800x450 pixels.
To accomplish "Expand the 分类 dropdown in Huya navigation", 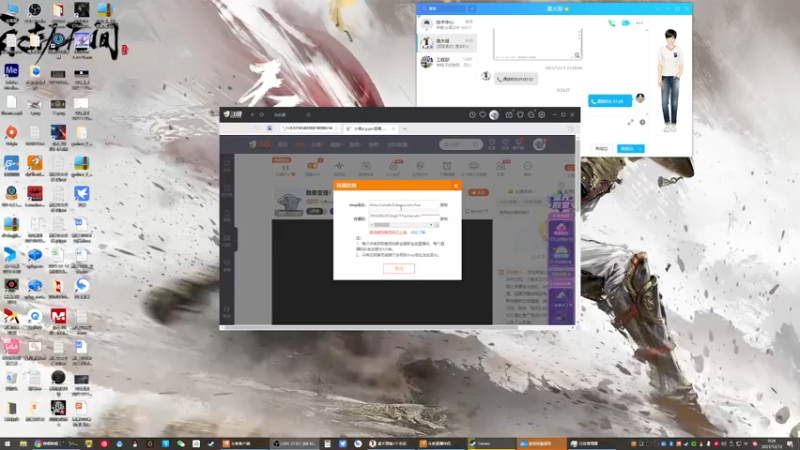I will point(317,144).
